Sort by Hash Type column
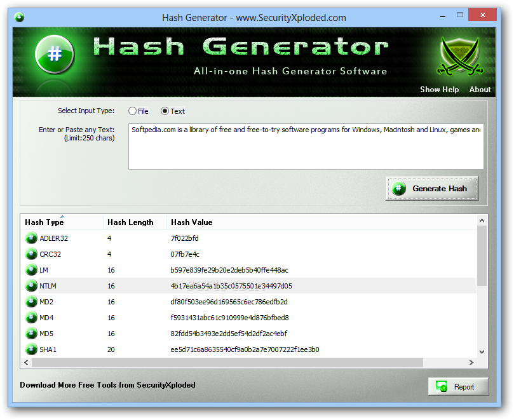 62,222
